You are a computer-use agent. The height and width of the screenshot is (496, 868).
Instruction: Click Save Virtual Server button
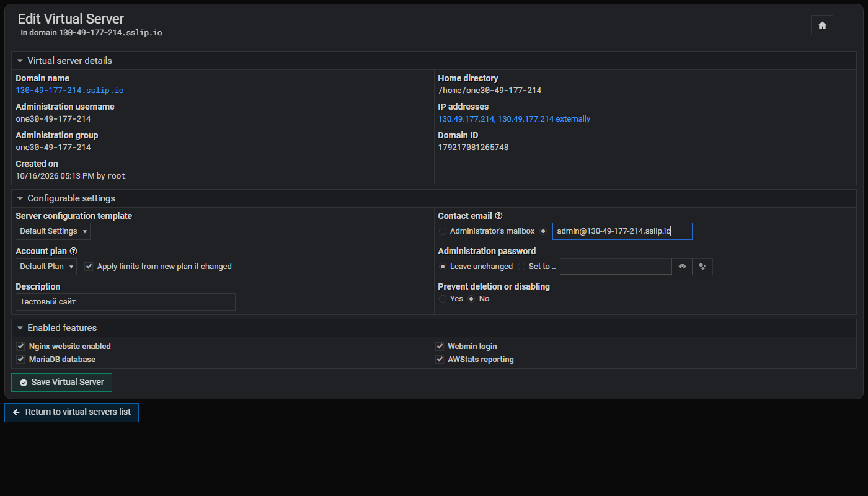61,383
